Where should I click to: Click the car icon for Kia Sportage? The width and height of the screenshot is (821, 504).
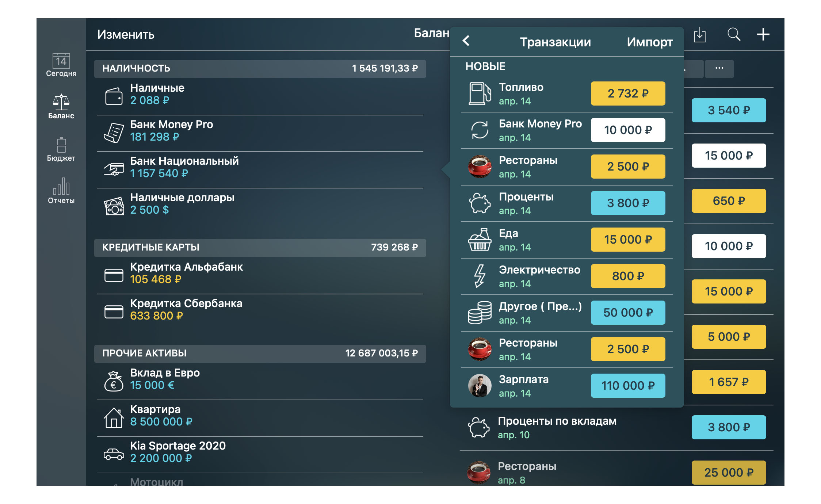click(114, 454)
